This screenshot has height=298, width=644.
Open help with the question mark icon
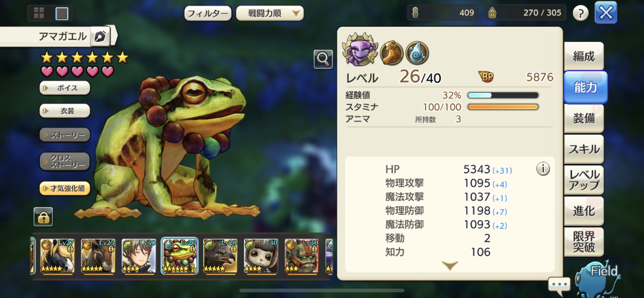click(x=580, y=13)
